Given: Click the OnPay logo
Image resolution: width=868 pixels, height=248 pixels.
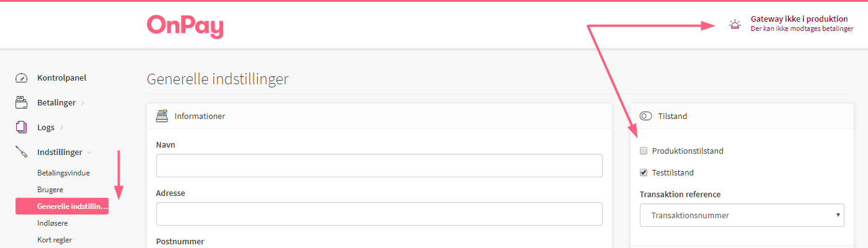Looking at the screenshot, I should 185,26.
